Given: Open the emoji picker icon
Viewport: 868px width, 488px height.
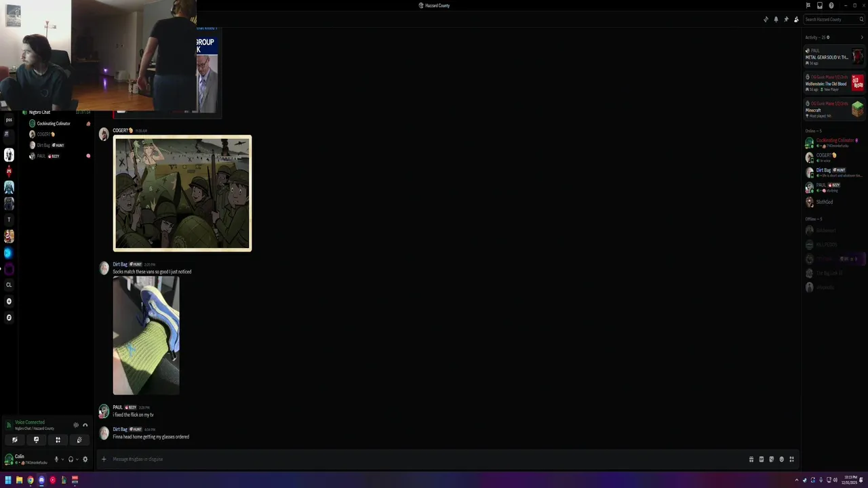Looking at the screenshot, I should pyautogui.click(x=781, y=459).
